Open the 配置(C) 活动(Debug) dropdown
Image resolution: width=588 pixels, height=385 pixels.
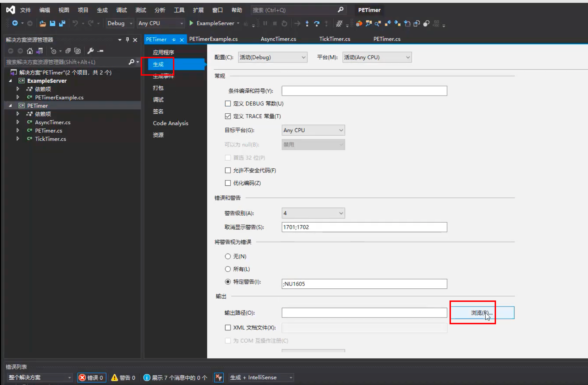pos(272,57)
